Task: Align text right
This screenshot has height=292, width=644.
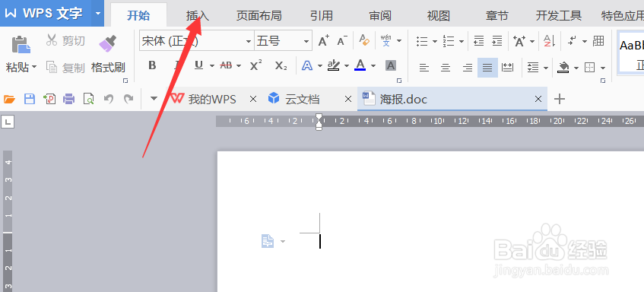Action: pyautogui.click(x=467, y=68)
